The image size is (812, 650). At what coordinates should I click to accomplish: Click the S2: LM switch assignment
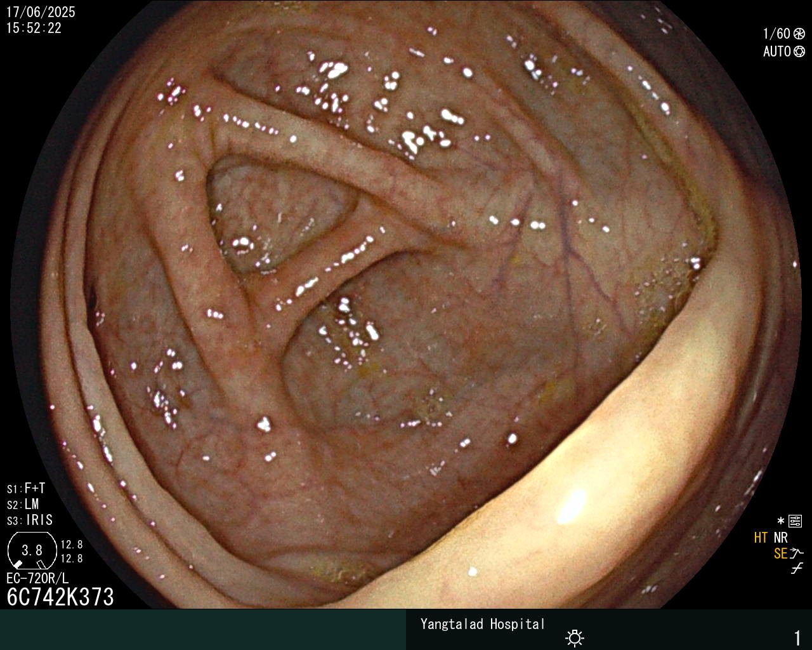click(x=23, y=505)
